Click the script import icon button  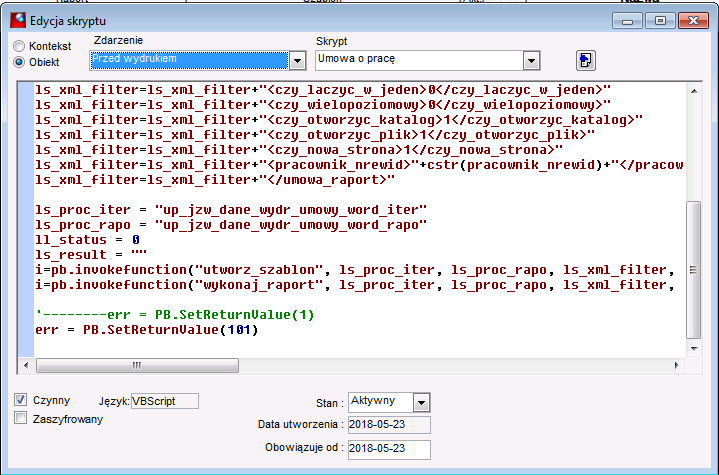click(x=586, y=60)
